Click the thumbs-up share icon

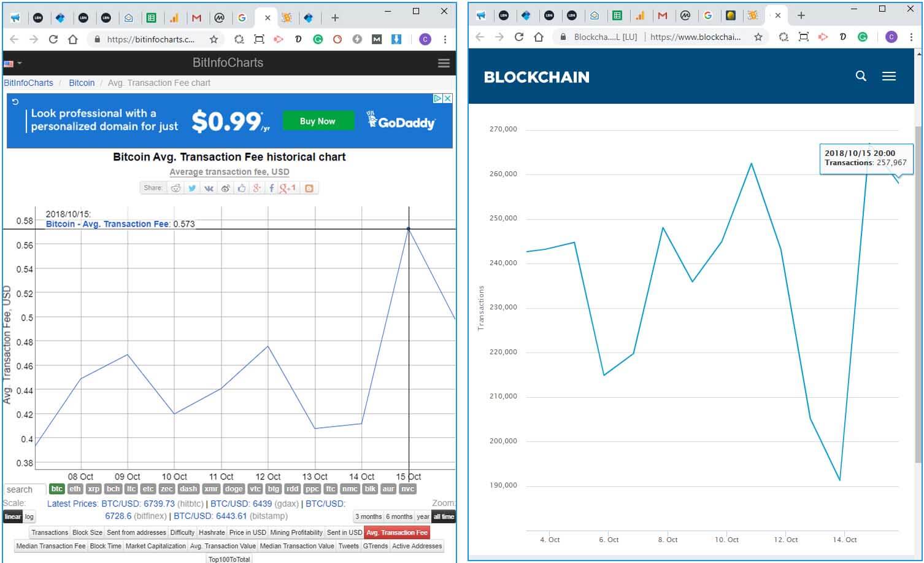[x=242, y=188]
